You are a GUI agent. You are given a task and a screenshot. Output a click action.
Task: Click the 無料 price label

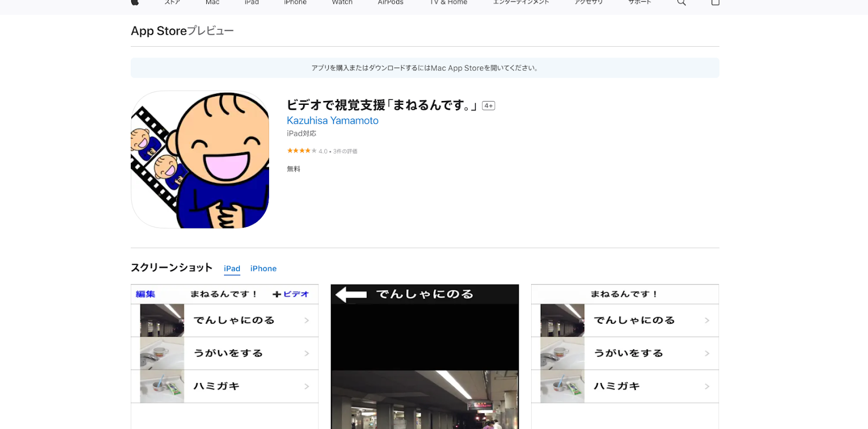pyautogui.click(x=293, y=169)
